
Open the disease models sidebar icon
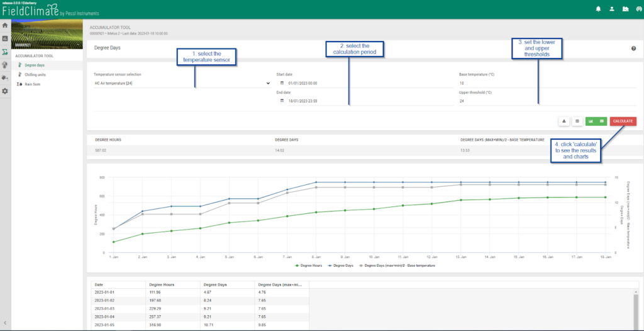[5, 65]
